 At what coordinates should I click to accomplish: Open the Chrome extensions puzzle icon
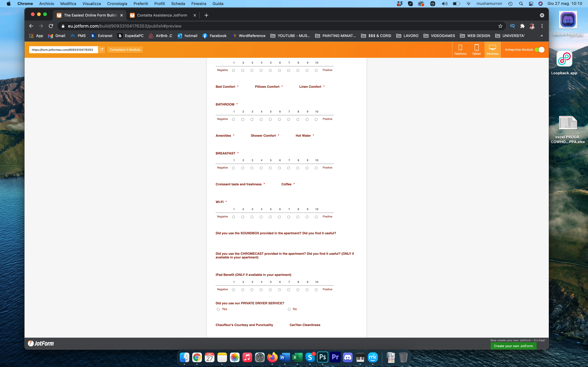pyautogui.click(x=522, y=26)
